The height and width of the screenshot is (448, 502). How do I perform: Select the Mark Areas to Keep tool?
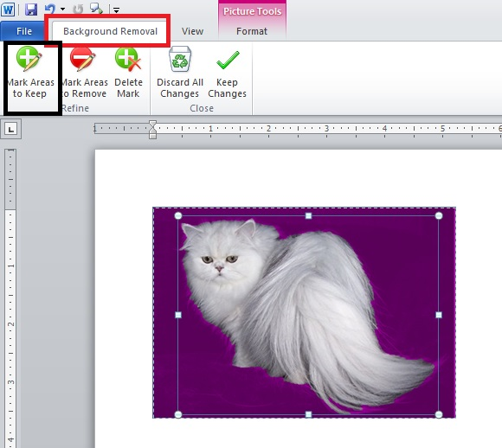pyautogui.click(x=31, y=73)
